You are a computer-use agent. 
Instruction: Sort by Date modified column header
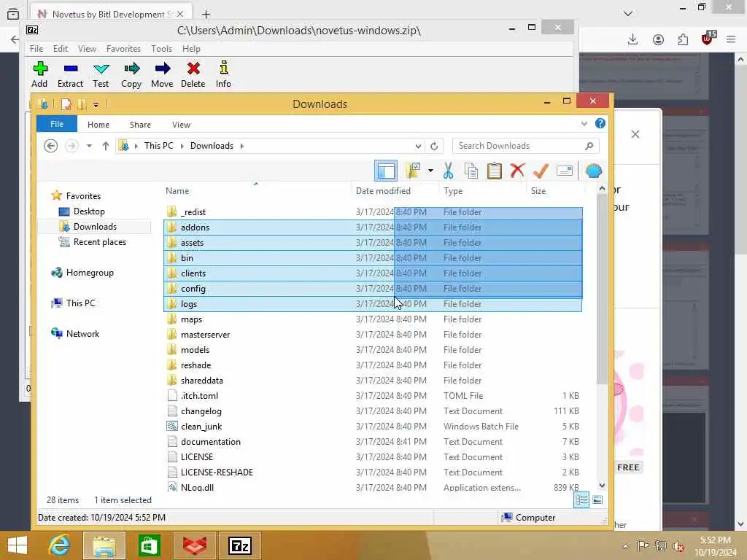point(395,191)
